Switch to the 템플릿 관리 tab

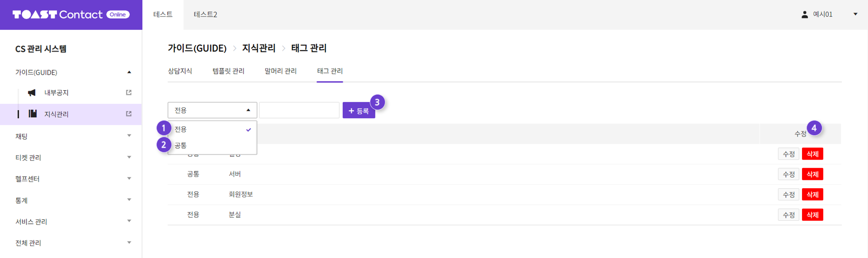pyautogui.click(x=228, y=71)
